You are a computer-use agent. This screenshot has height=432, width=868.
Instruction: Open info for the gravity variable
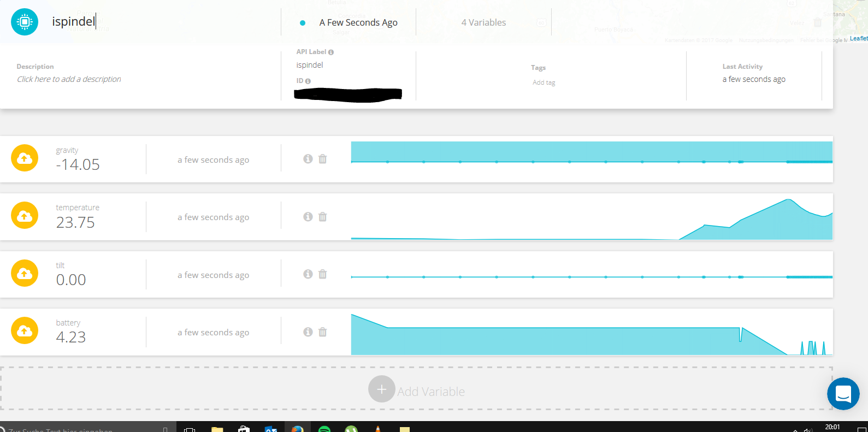pyautogui.click(x=308, y=159)
